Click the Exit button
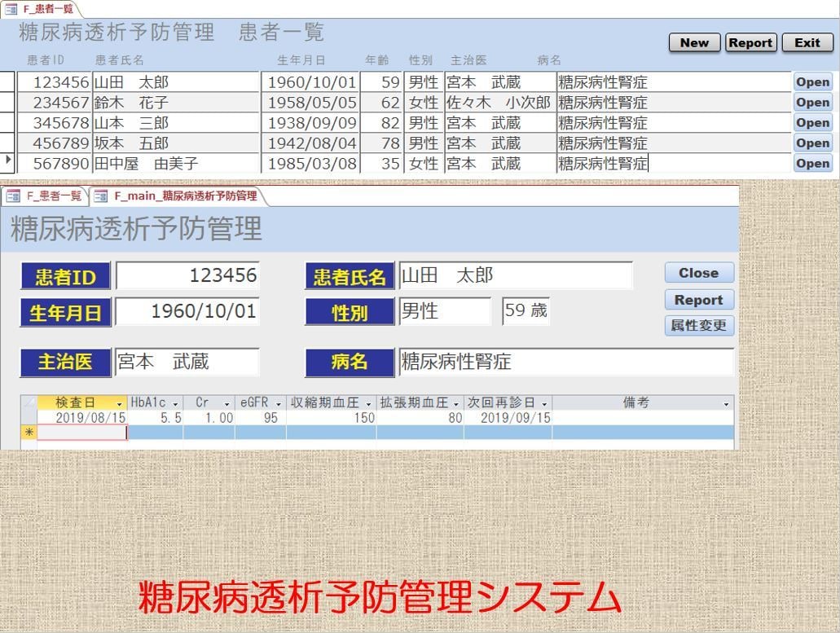This screenshot has height=633, width=840. click(x=807, y=43)
